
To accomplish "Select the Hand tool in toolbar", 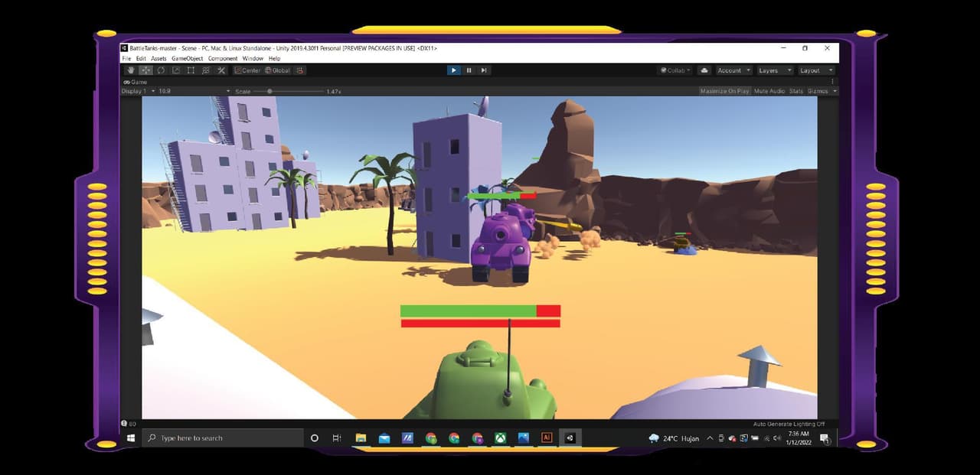I will pyautogui.click(x=130, y=70).
